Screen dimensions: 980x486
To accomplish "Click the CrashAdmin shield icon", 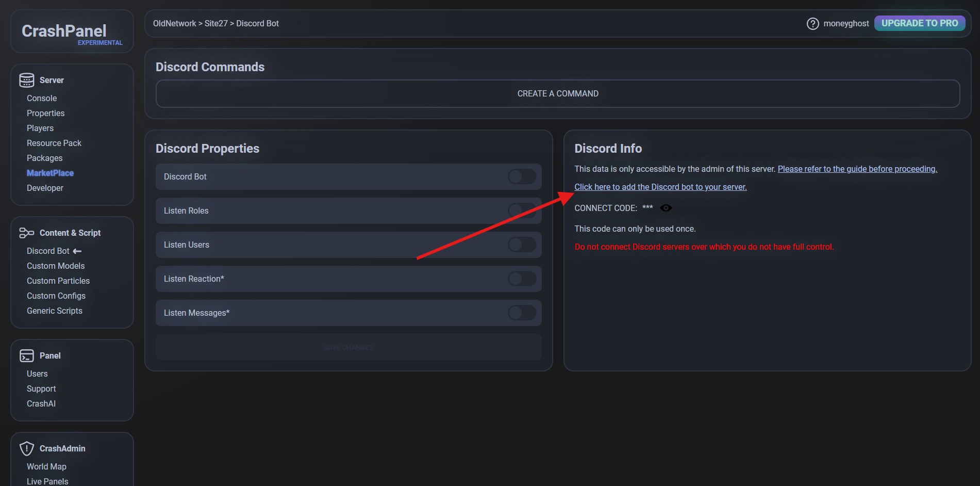I will pyautogui.click(x=26, y=448).
